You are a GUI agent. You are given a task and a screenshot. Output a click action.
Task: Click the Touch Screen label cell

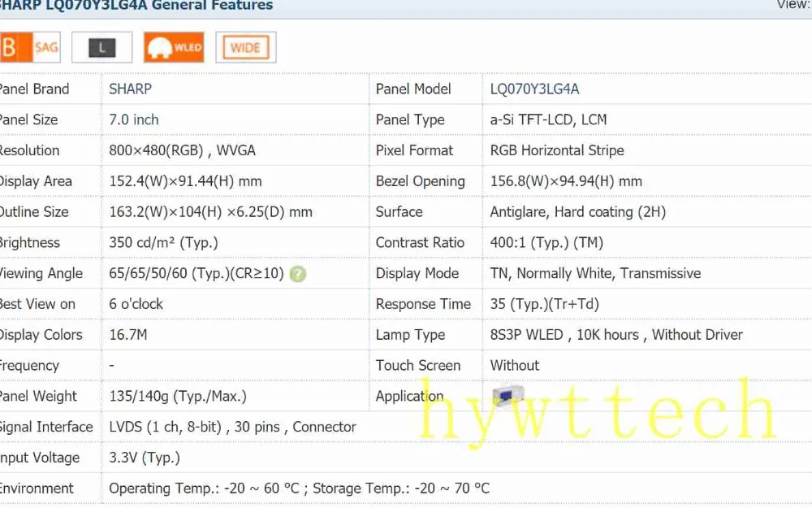point(418,366)
